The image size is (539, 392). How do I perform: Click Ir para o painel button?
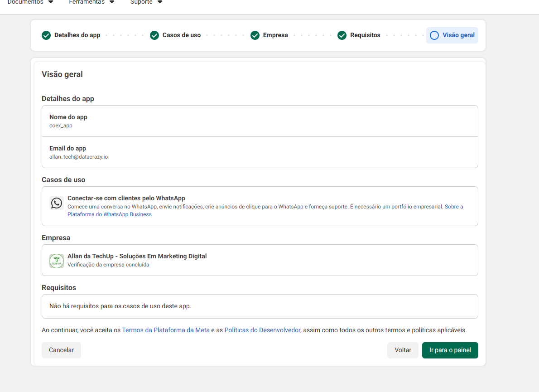click(450, 350)
